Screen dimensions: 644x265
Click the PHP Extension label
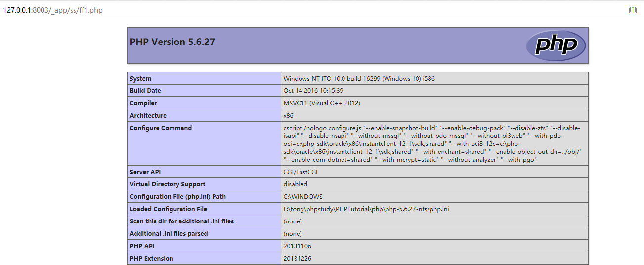coord(152,259)
